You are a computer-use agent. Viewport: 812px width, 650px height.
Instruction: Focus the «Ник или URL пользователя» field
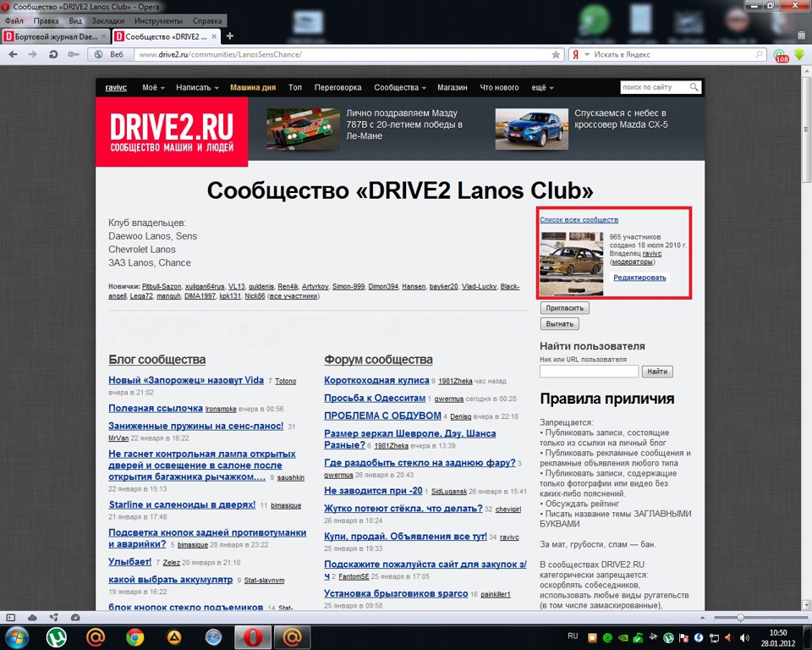(x=589, y=372)
